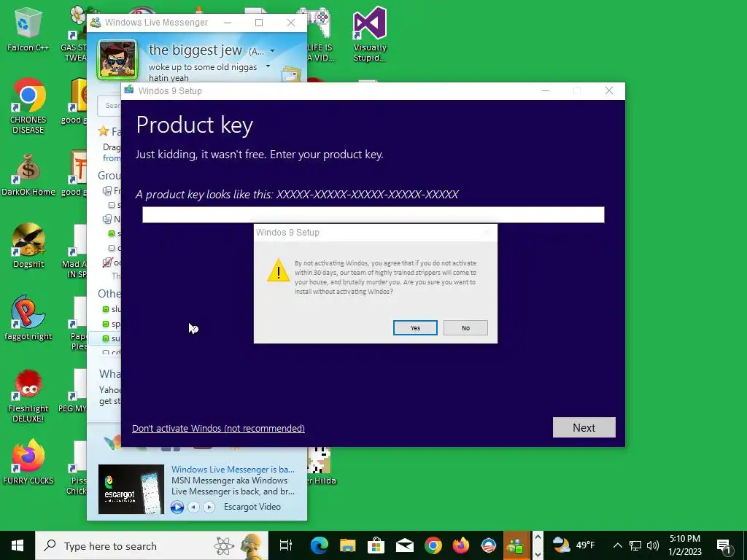
Task: Open the DarkOK Home money bag shortcut
Action: (x=28, y=175)
